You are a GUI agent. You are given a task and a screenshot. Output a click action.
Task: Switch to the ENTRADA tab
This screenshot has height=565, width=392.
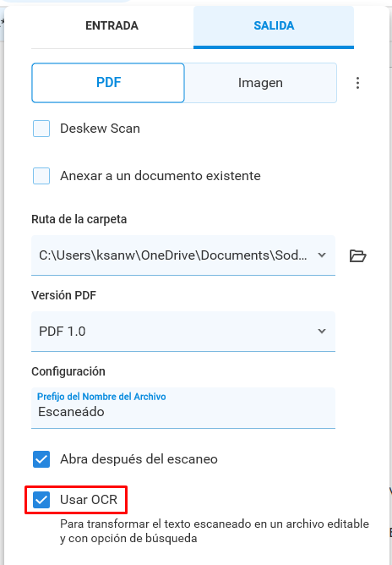pyautogui.click(x=112, y=26)
